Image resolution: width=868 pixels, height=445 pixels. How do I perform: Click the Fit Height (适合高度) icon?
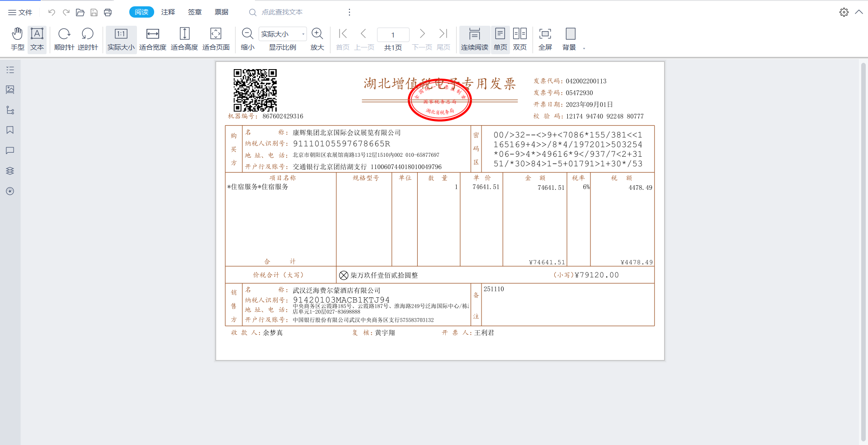pos(184,34)
